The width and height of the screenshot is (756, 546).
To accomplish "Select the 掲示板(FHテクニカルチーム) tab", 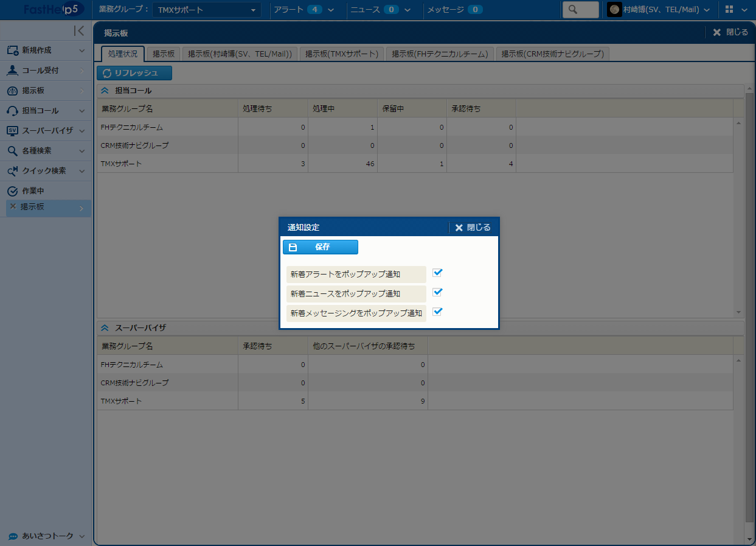I will point(440,54).
